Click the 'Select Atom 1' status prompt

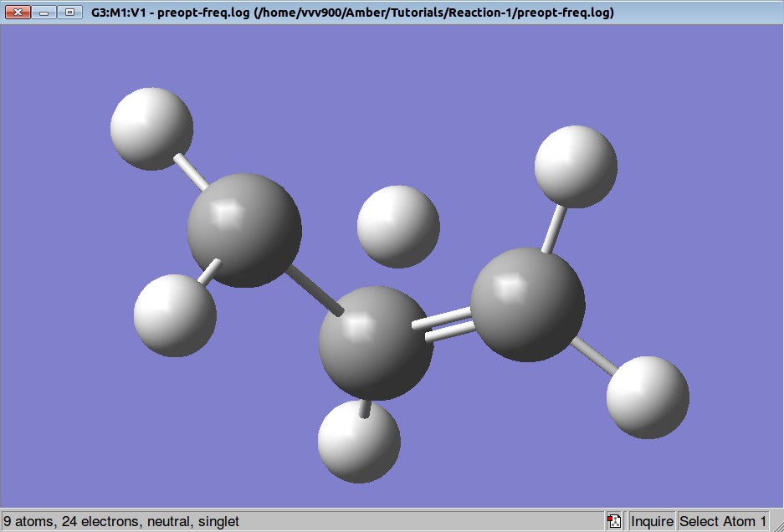click(x=722, y=521)
